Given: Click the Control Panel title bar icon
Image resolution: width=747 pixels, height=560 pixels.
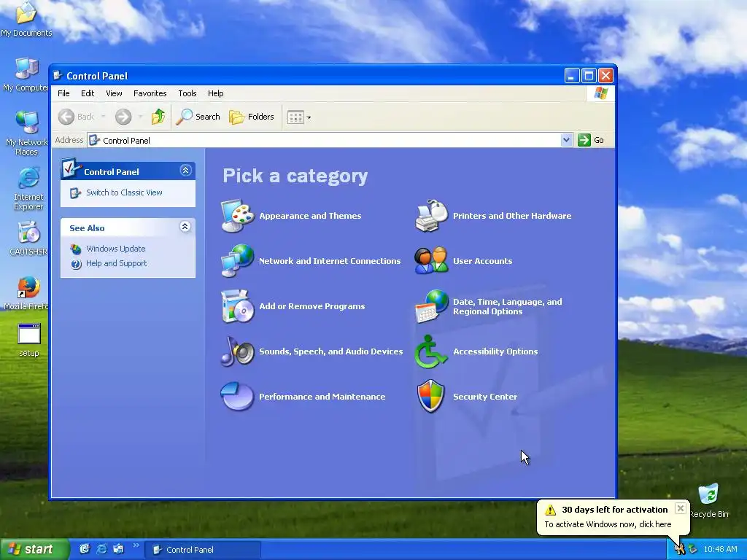Looking at the screenshot, I should pos(58,75).
